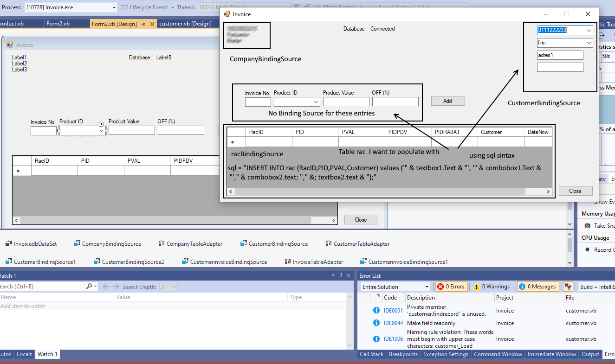Click the adres1 text field
Viewport: 615px width, 364px height.
point(560,55)
